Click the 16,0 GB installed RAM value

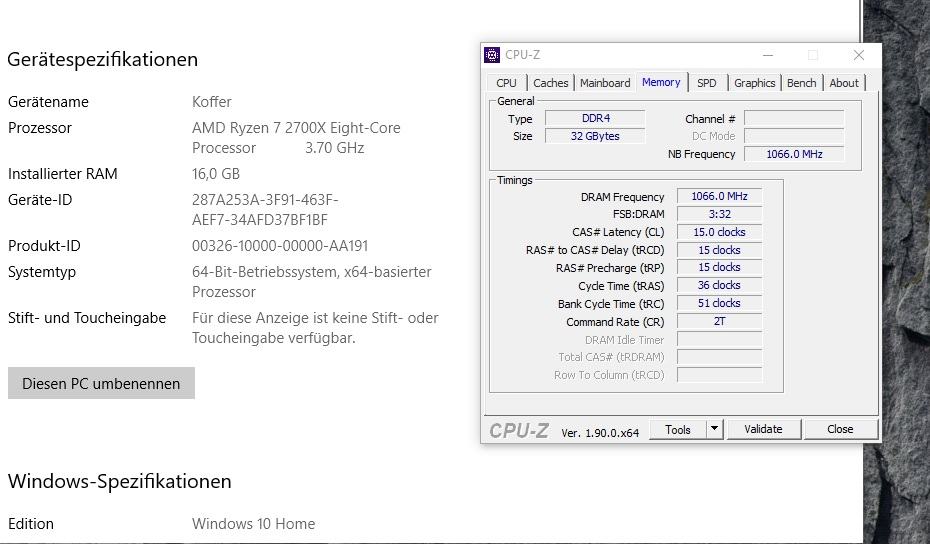(216, 174)
